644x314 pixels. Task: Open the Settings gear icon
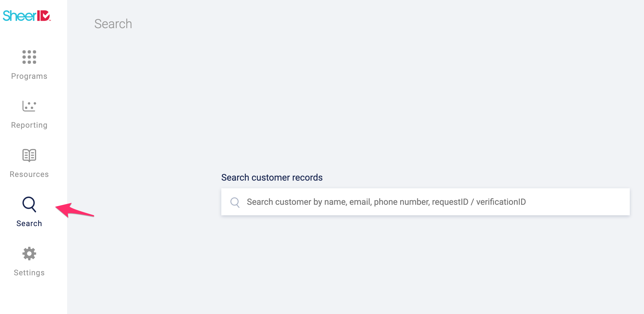tap(29, 254)
